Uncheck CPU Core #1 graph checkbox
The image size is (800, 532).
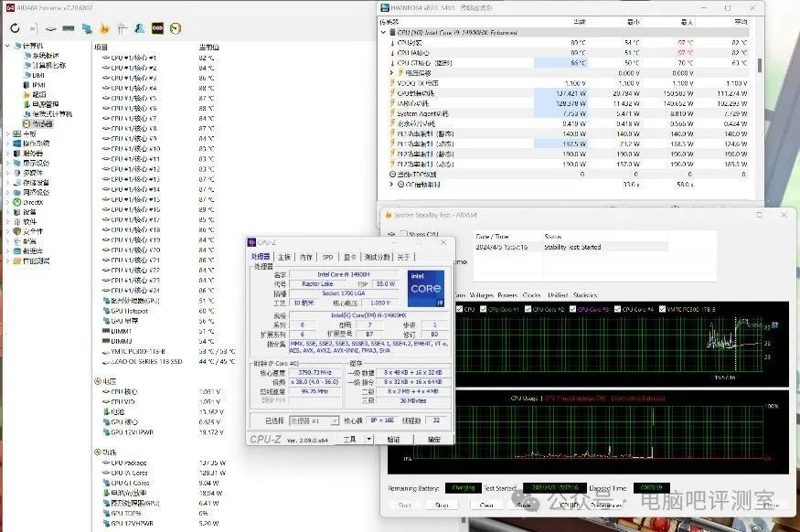coord(482,309)
